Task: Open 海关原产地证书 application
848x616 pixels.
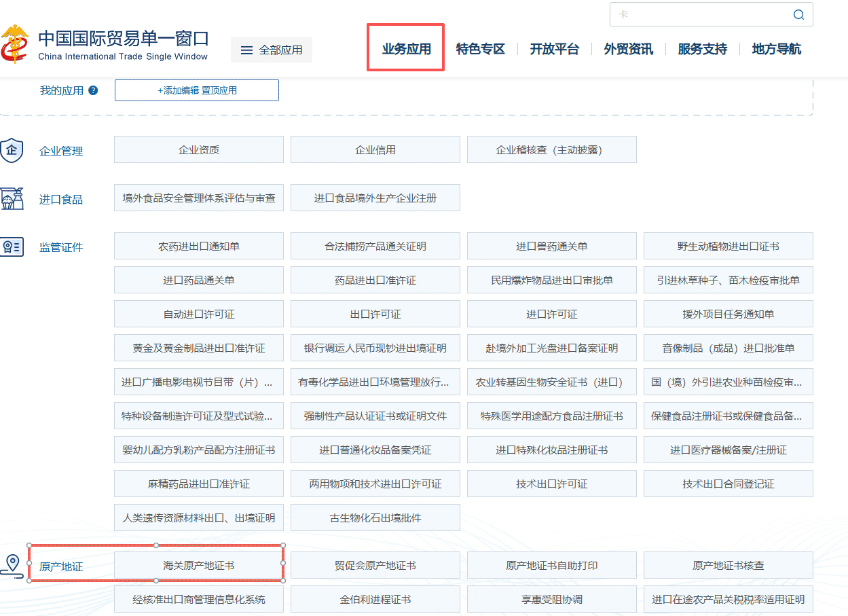Action: click(x=198, y=564)
